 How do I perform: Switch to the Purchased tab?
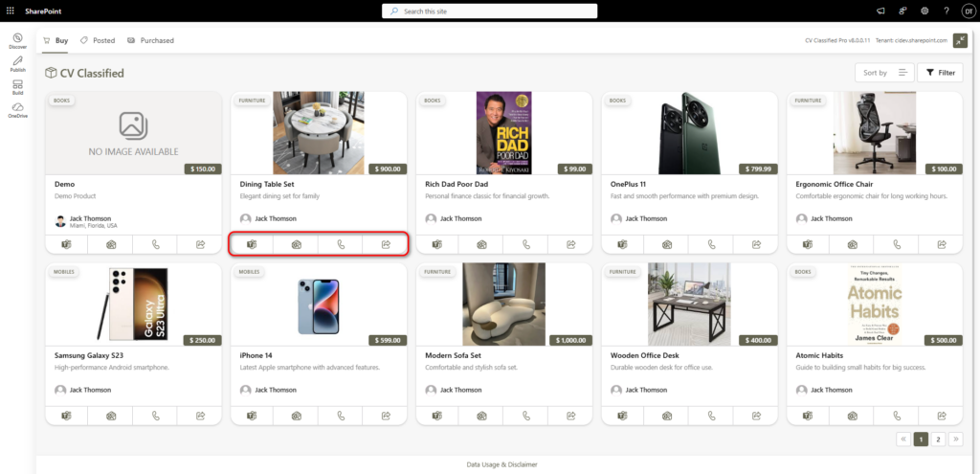coord(150,40)
